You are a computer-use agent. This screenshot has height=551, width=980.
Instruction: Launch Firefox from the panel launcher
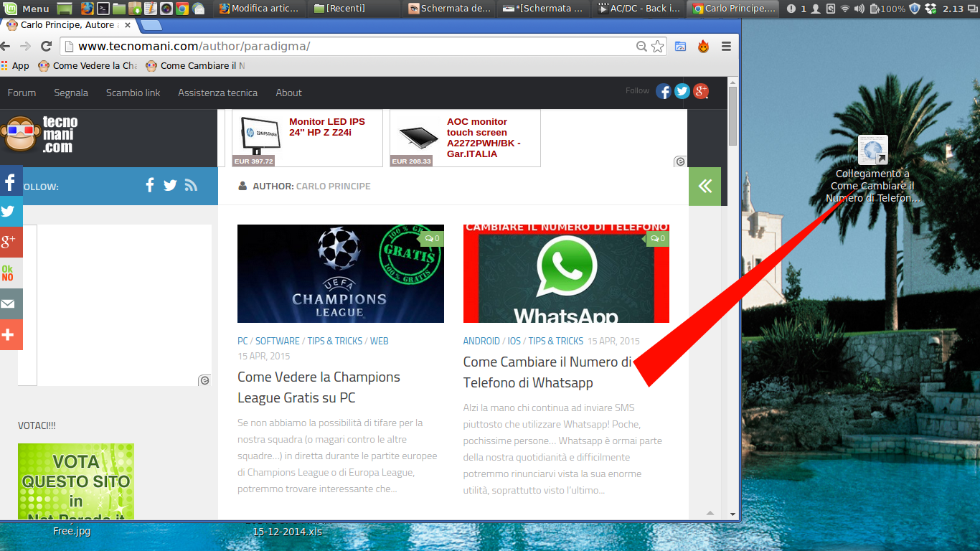(87, 9)
